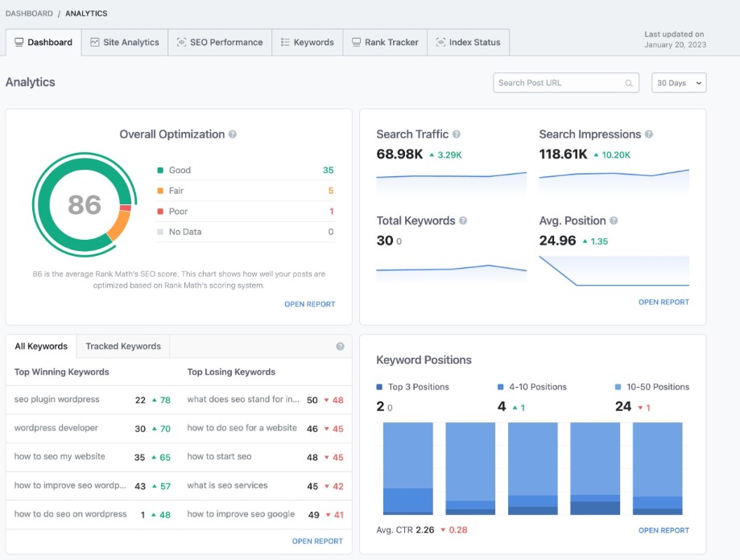The width and height of the screenshot is (740, 560).
Task: Click the 24.96 average position value
Action: coord(557,241)
